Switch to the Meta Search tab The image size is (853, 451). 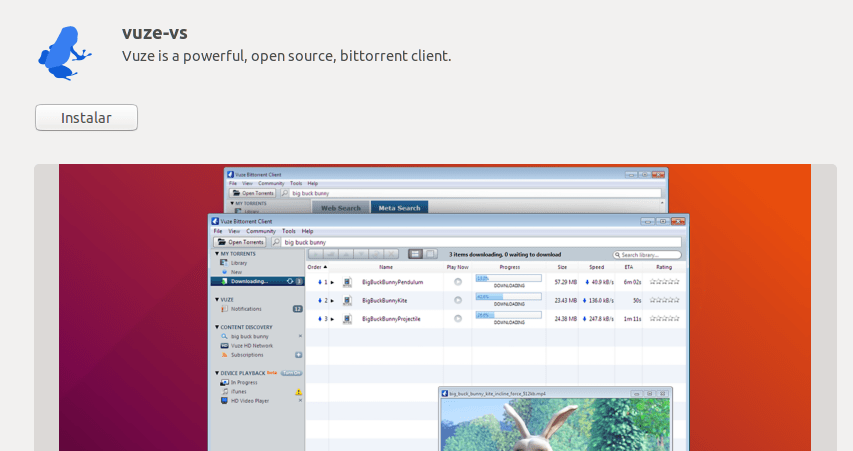(x=399, y=208)
